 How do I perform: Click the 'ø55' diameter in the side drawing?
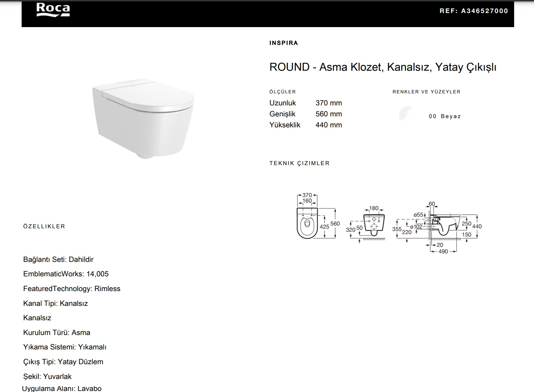click(x=418, y=215)
